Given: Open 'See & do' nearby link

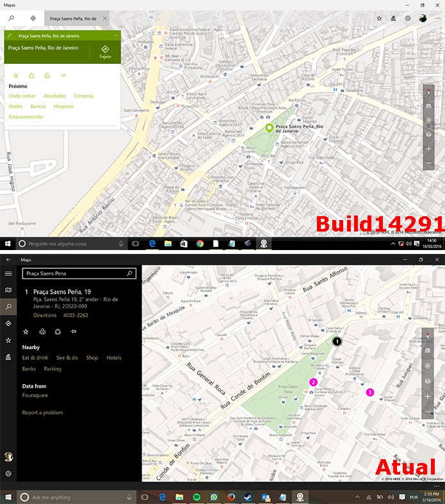Looking at the screenshot, I should tap(67, 358).
